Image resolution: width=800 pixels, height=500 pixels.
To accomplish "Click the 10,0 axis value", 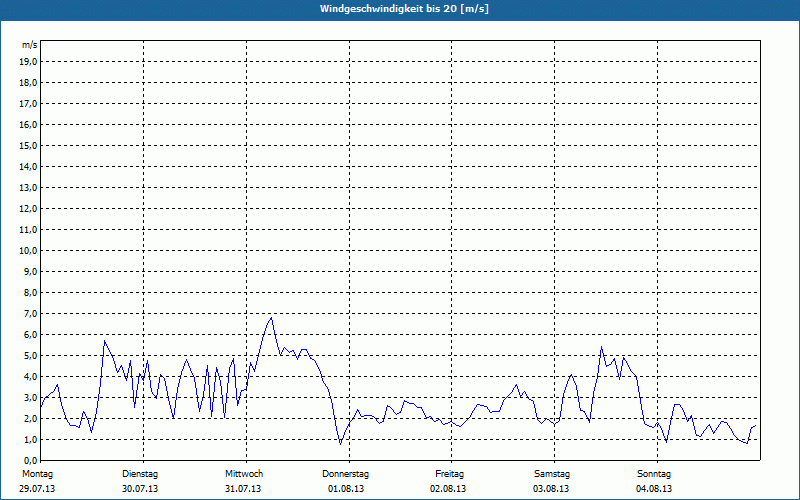I will point(29,251).
